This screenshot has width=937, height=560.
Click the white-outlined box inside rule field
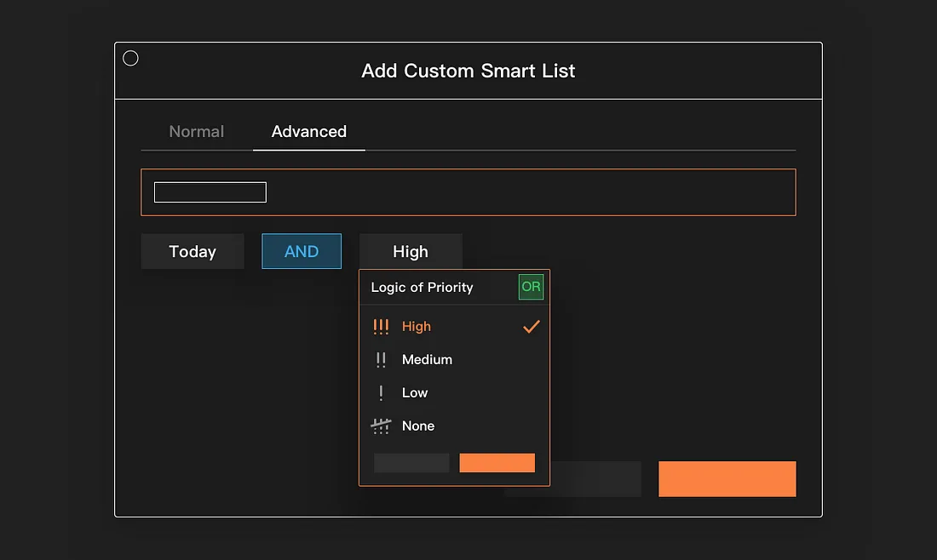210,192
